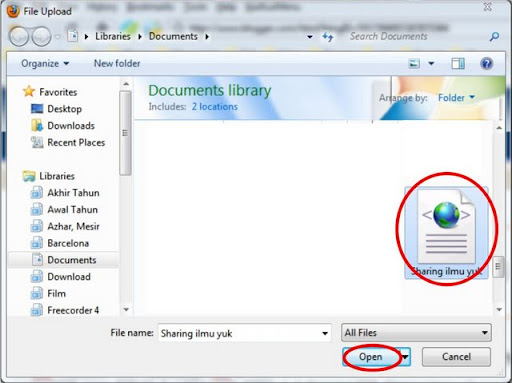Screen dimensions: 512x383
Task: Toggle the preview pane icon
Action: [458, 63]
